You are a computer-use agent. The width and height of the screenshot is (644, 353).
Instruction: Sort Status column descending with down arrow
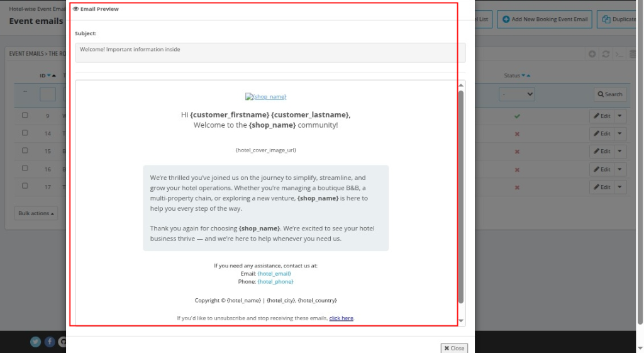pyautogui.click(x=523, y=76)
